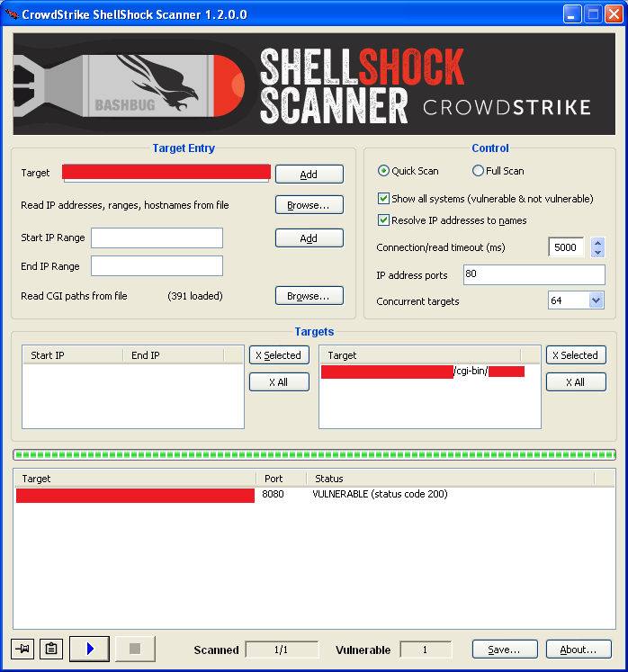Image resolution: width=628 pixels, height=672 pixels.
Task: Click X All beside IP range list
Action: [279, 381]
